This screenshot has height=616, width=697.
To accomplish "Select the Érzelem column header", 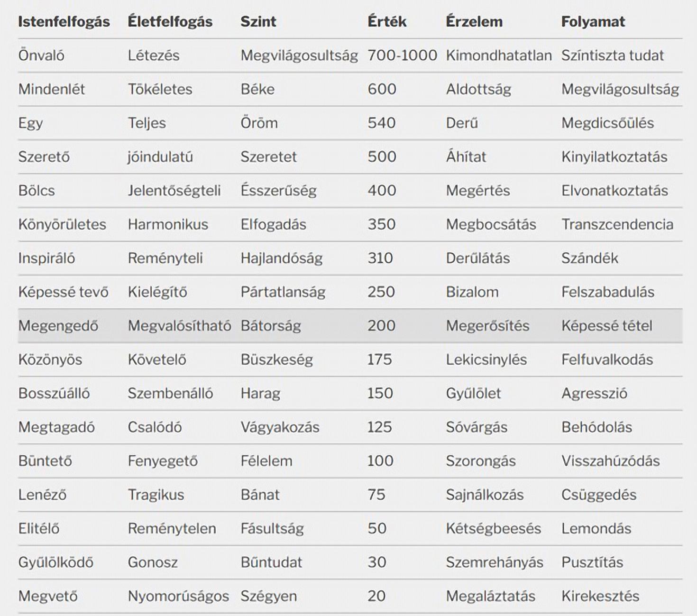I will [474, 22].
